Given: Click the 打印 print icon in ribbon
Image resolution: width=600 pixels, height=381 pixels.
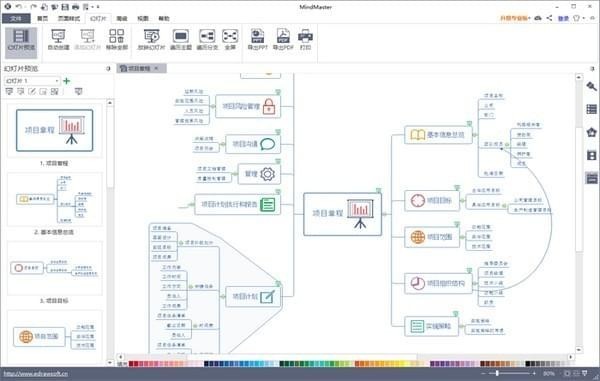Looking at the screenshot, I should click(x=305, y=40).
